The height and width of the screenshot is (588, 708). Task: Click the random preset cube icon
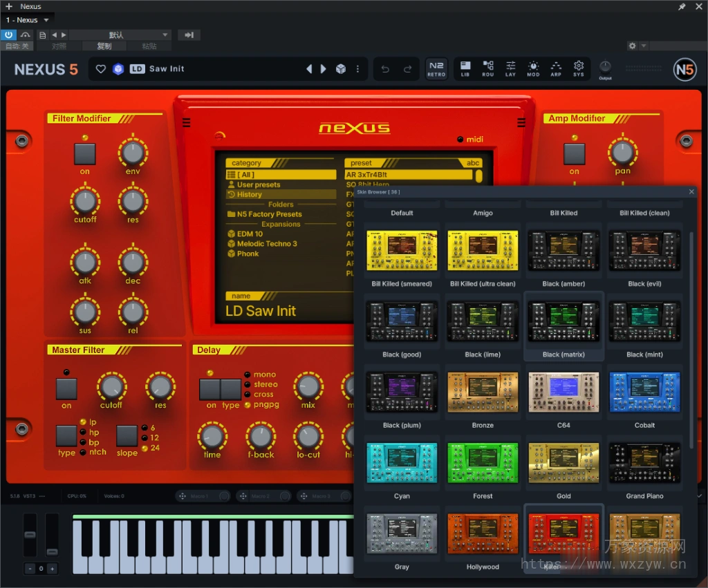pyautogui.click(x=340, y=69)
